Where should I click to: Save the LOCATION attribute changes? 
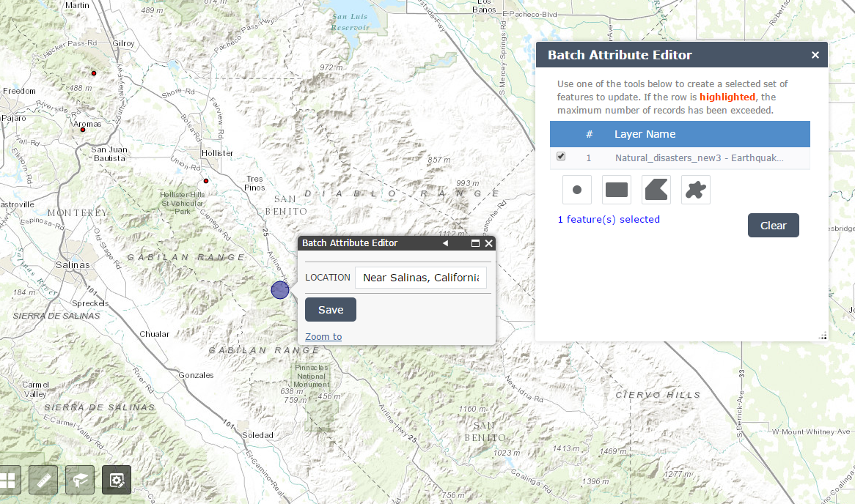click(x=330, y=309)
